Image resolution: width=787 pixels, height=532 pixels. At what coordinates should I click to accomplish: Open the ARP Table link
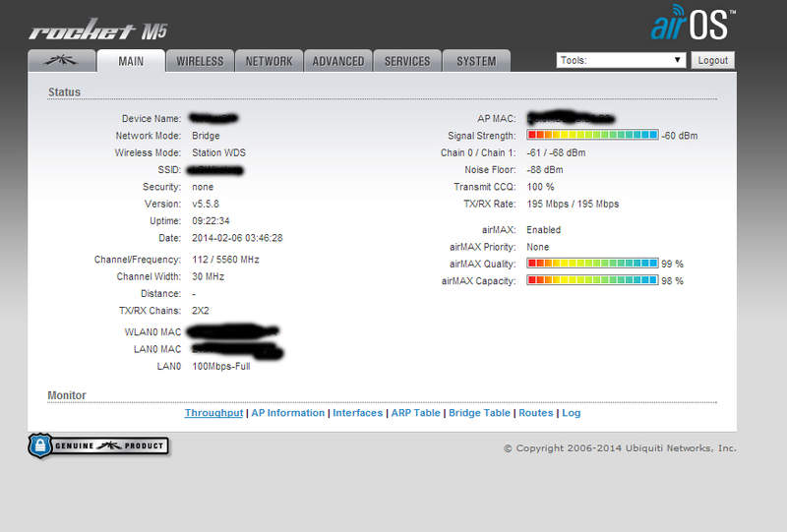415,413
